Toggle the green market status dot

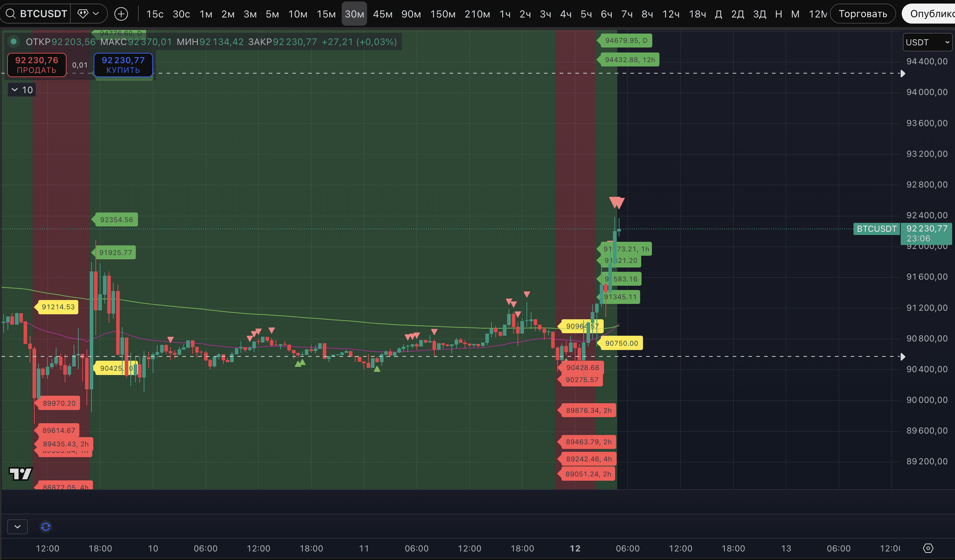click(x=14, y=42)
